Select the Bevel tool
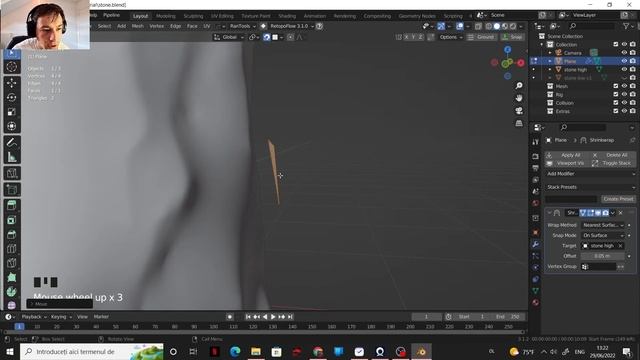Image resolution: width=640 pixels, height=360 pixels. pyautogui.click(x=11, y=234)
